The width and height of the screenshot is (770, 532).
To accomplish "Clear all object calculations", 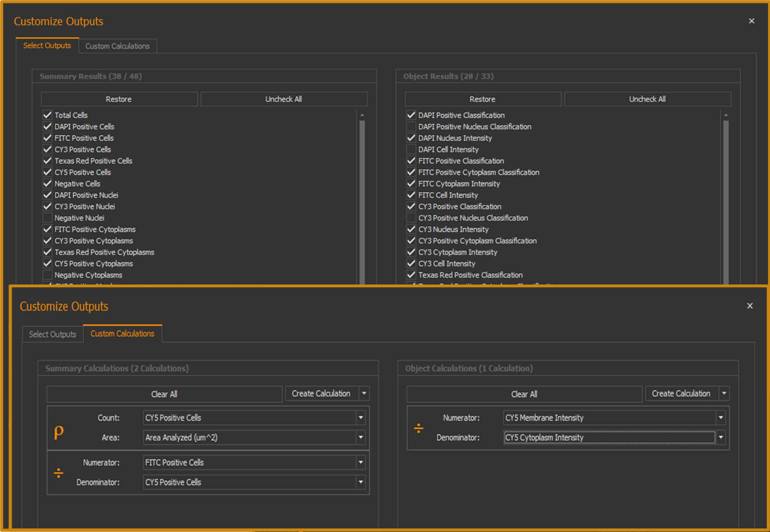I will tap(524, 394).
